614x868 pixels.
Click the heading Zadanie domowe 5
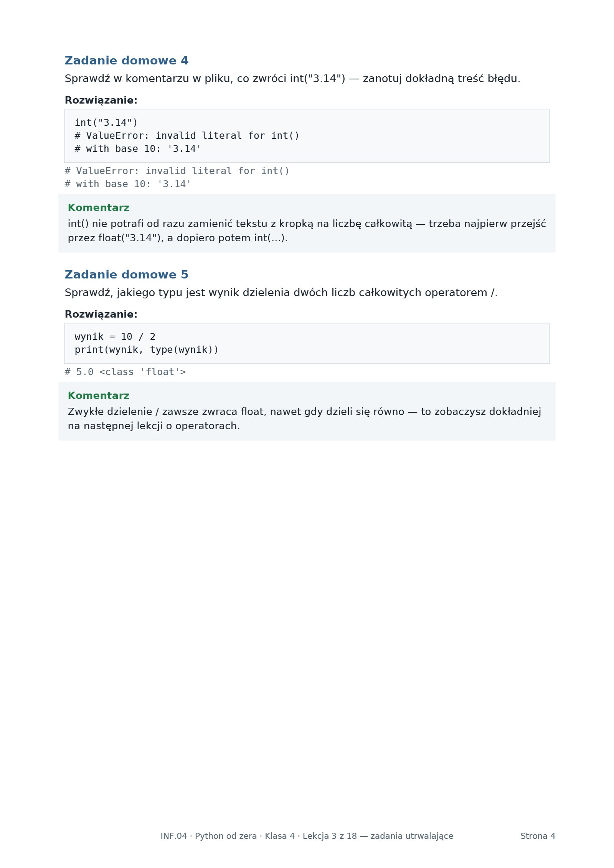click(126, 275)
